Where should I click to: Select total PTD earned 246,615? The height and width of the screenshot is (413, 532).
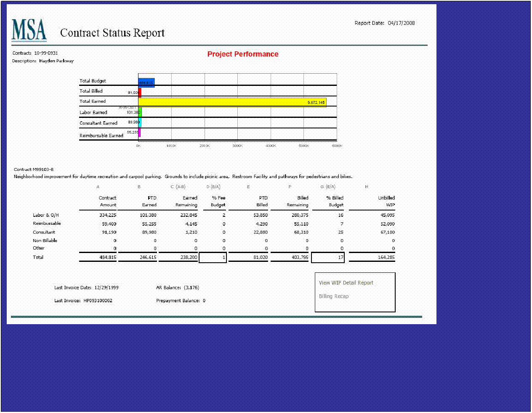click(x=148, y=257)
